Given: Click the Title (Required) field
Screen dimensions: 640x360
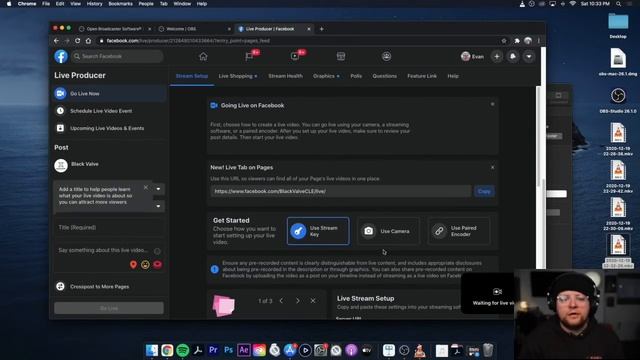Looking at the screenshot, I should (109, 227).
